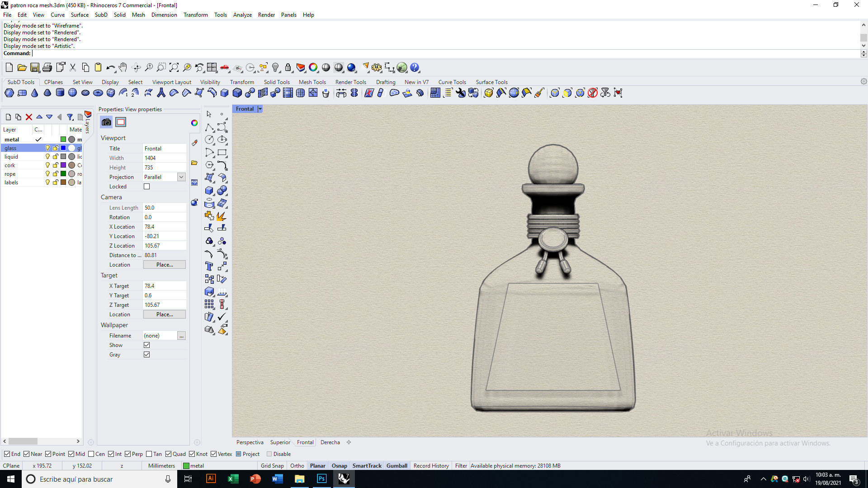
Task: Enable the Cen osnap checkbox
Action: click(x=91, y=454)
